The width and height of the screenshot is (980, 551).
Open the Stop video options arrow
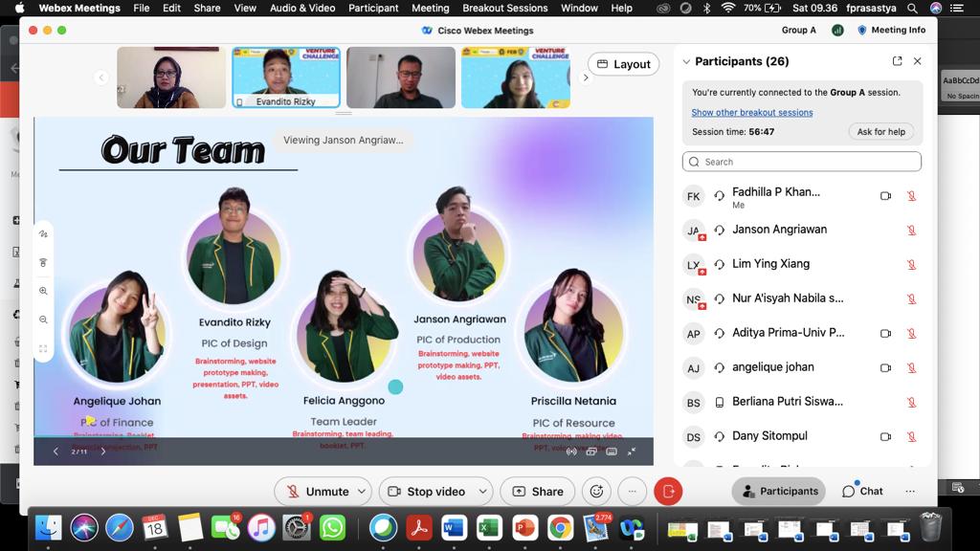pyautogui.click(x=482, y=492)
